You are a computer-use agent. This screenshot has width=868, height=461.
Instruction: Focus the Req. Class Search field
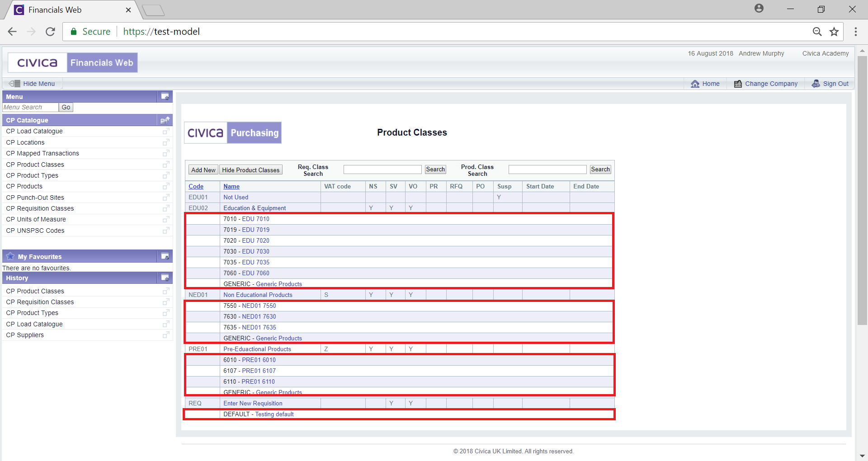point(382,169)
